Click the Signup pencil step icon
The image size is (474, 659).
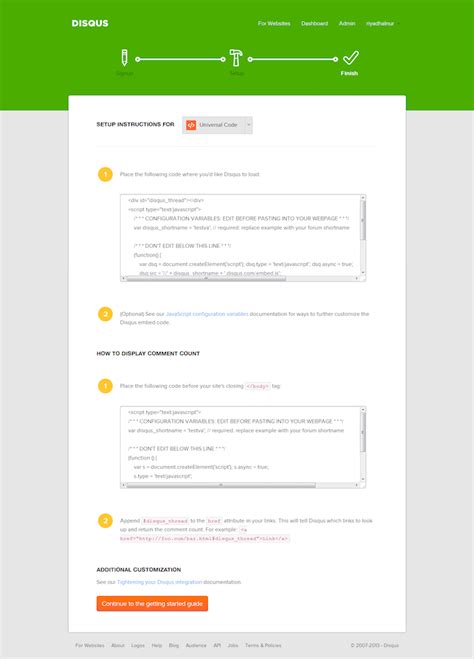[124, 58]
